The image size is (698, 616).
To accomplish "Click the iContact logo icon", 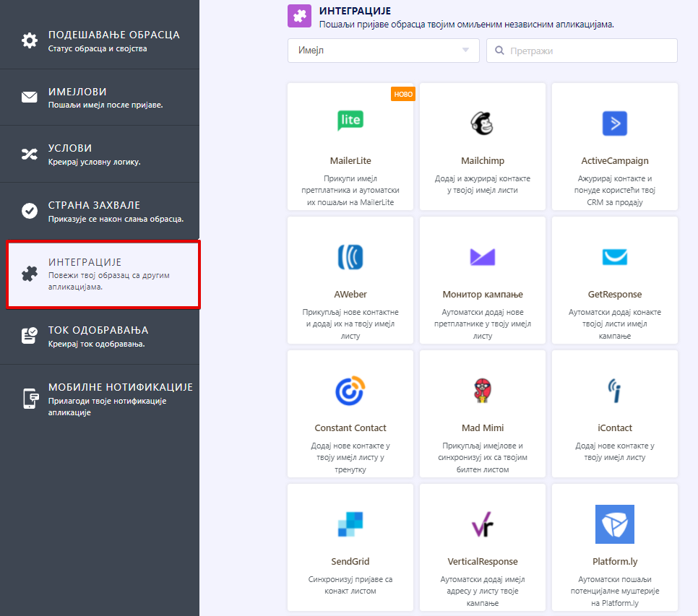I will click(x=614, y=391).
